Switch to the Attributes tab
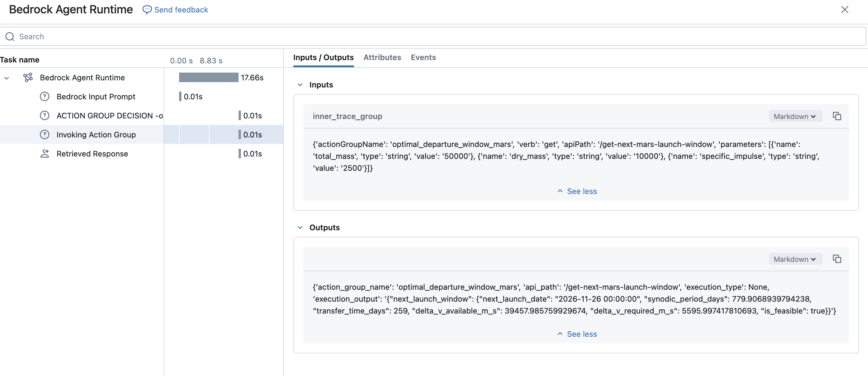Image resolution: width=868 pixels, height=376 pixels. pyautogui.click(x=382, y=58)
